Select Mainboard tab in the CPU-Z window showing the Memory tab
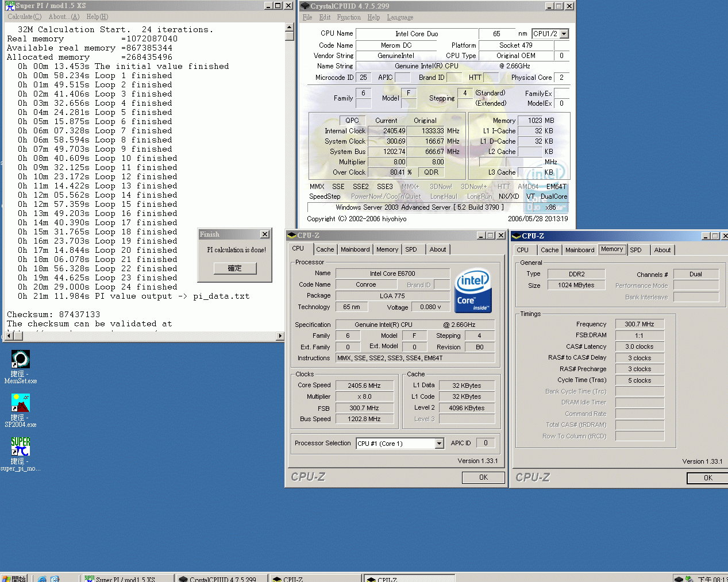Image resolution: width=728 pixels, height=582 pixels. point(580,250)
